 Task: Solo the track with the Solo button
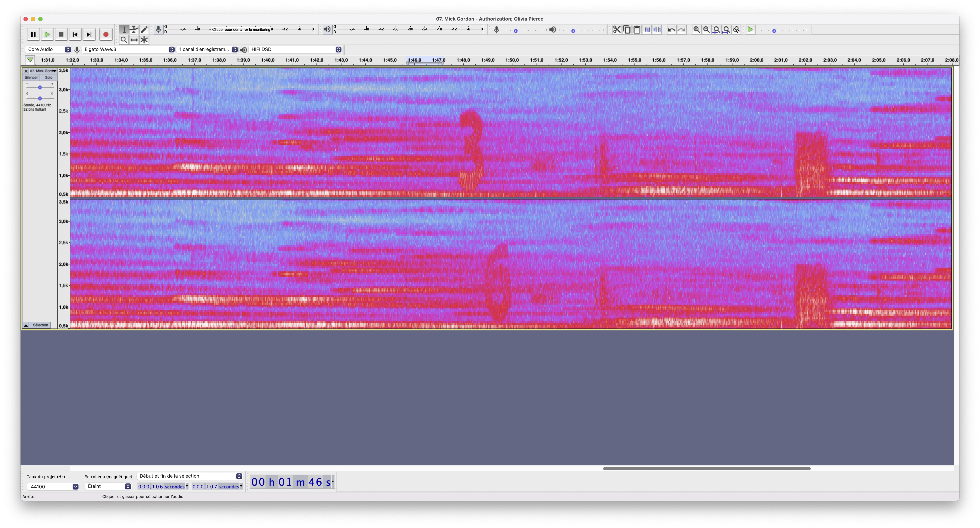[49, 78]
